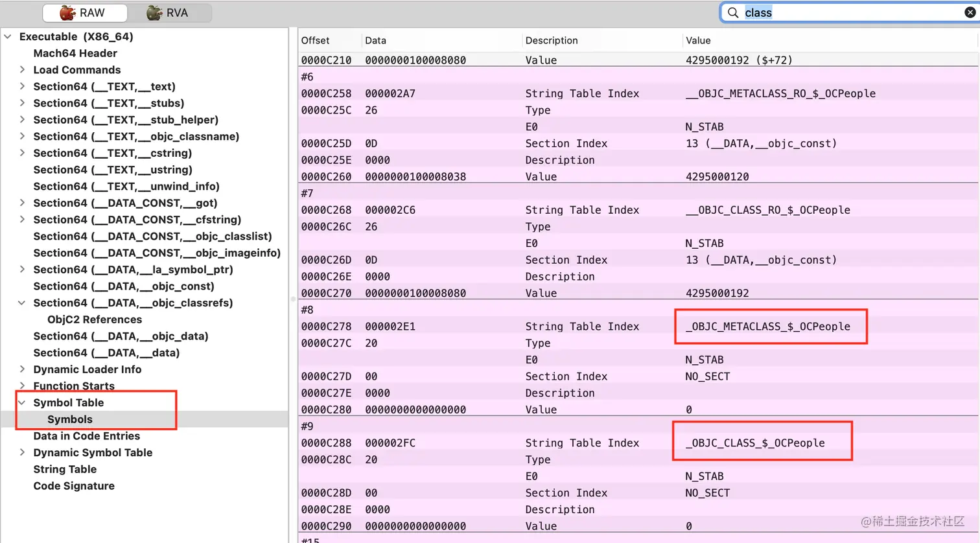Select data cell 000002FC
This screenshot has height=543, width=980.
(x=390, y=443)
